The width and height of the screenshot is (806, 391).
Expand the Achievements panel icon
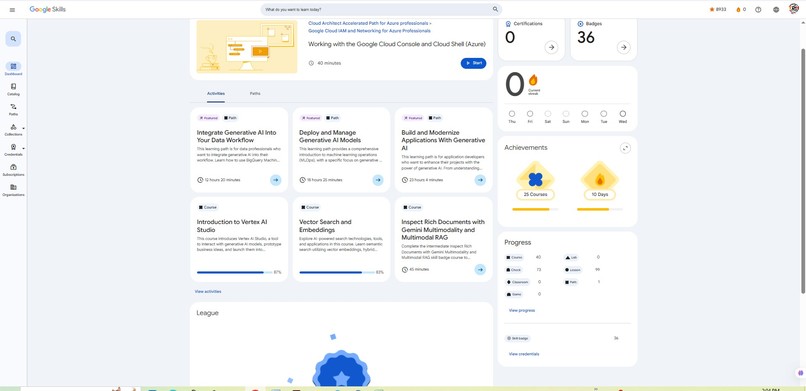tap(625, 148)
